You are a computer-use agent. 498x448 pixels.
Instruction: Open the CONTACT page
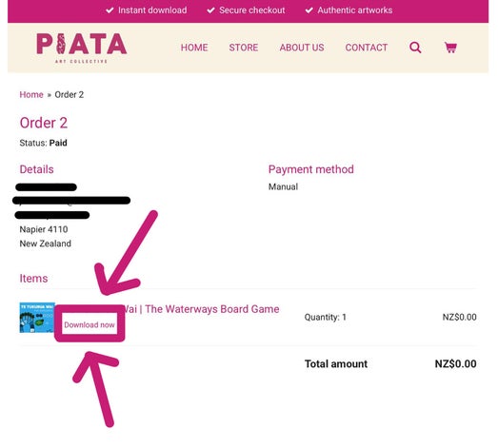[x=367, y=48]
